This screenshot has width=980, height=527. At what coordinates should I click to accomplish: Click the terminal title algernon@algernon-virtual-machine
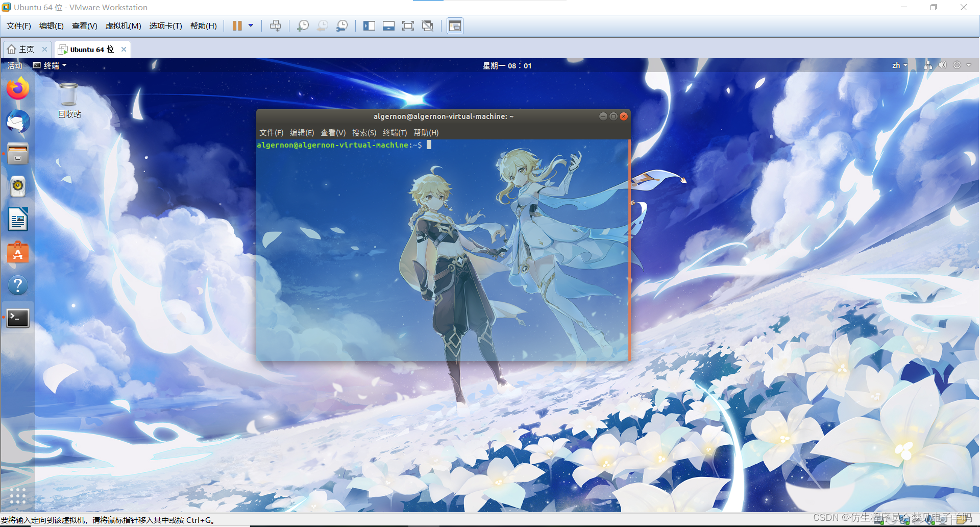coord(444,116)
